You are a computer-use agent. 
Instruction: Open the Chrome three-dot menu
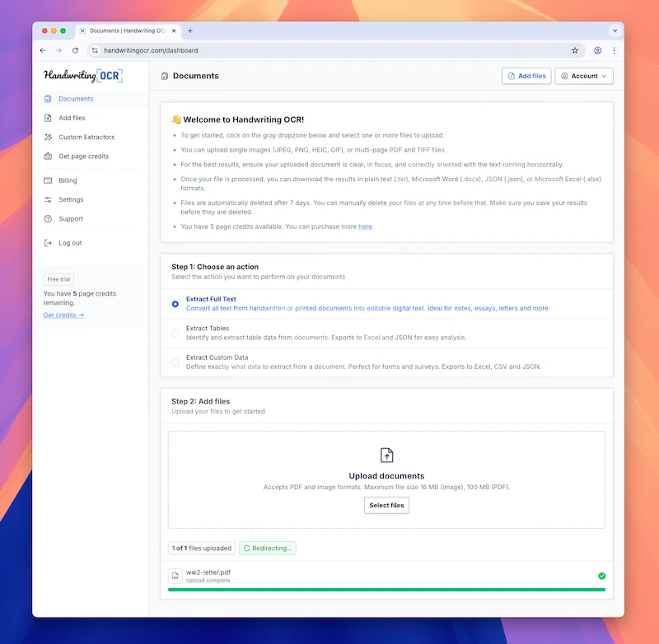614,50
